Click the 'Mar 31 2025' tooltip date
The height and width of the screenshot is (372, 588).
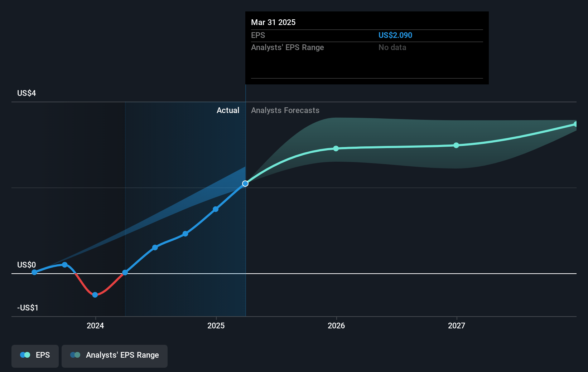(273, 22)
